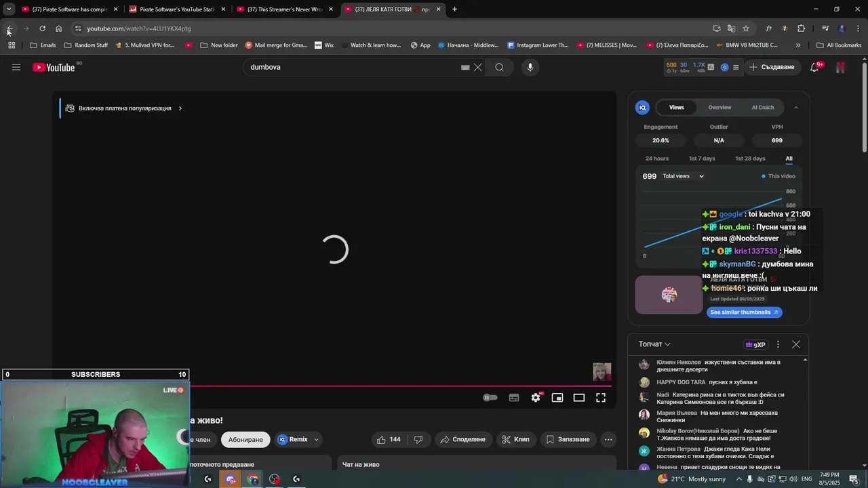Click See similar thumbnails link
This screenshot has height=488, width=868.
745,312
